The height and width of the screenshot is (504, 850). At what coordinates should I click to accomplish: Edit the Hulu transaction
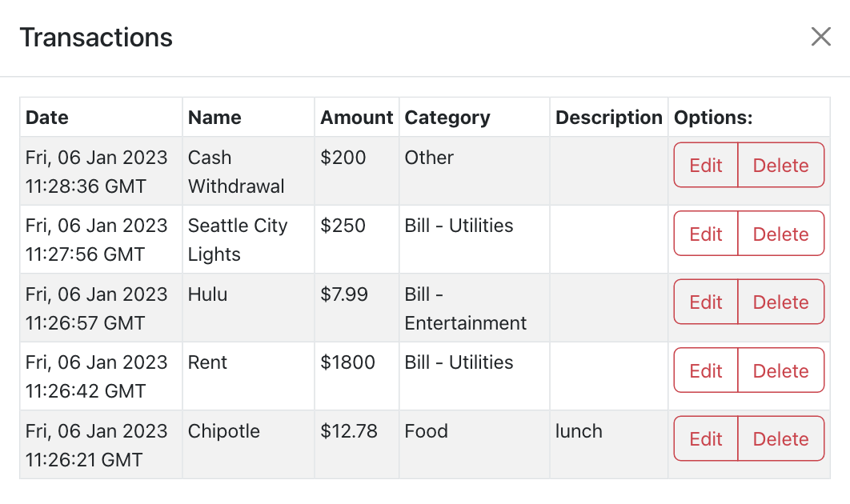[x=705, y=302]
